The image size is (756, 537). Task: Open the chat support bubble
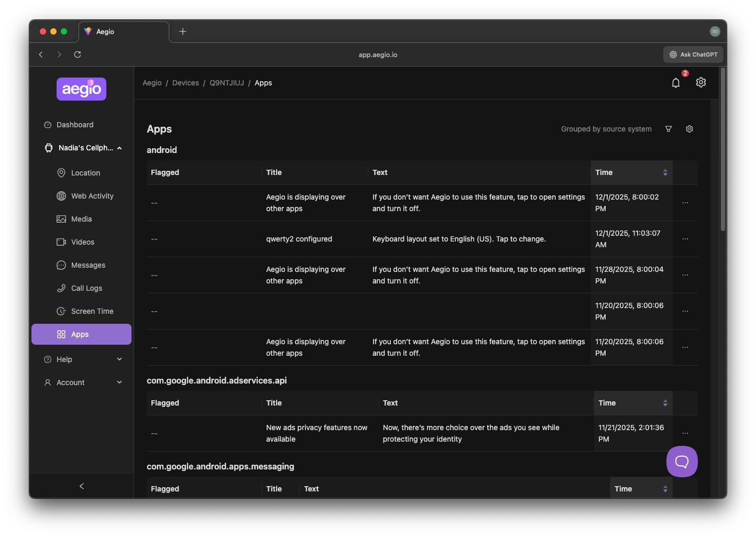(x=682, y=462)
